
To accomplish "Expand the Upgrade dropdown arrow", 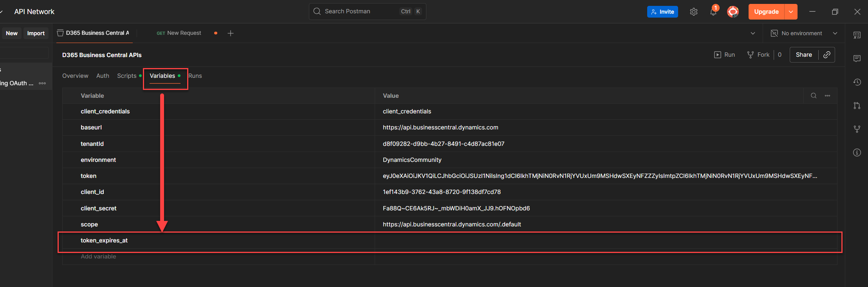I will pos(791,12).
